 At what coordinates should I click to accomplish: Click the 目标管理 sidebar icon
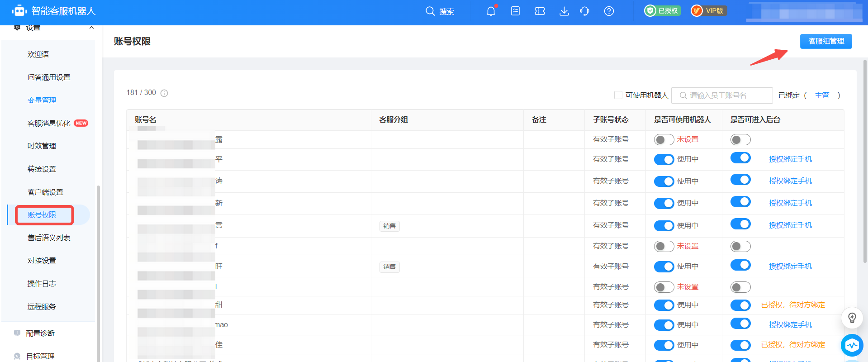pos(17,356)
